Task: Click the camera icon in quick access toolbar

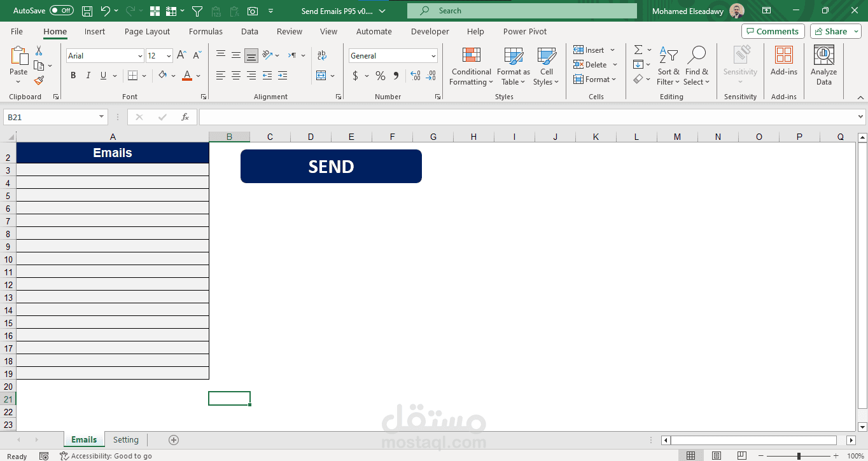Action: point(253,11)
